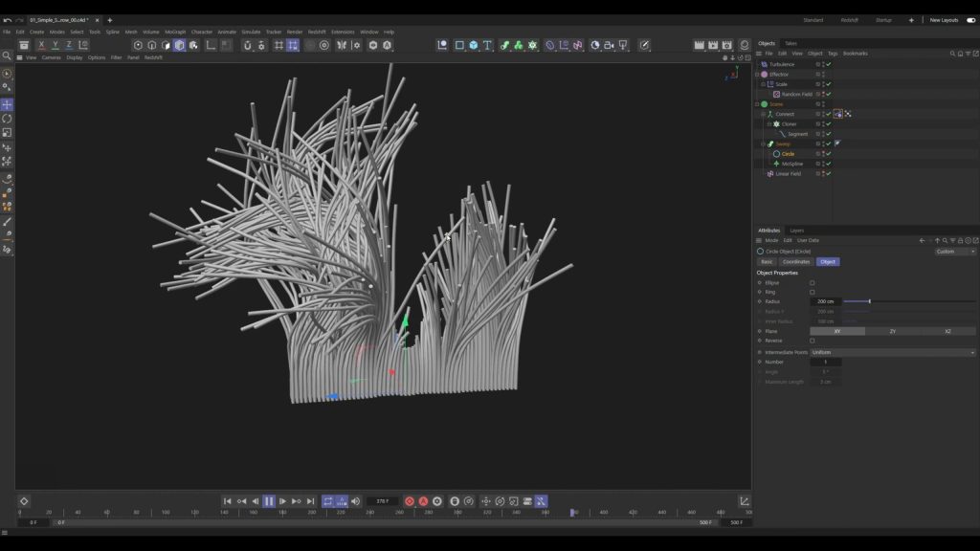Screen dimensions: 980x551
Task: Click the Object Manager search icon
Action: point(952,54)
